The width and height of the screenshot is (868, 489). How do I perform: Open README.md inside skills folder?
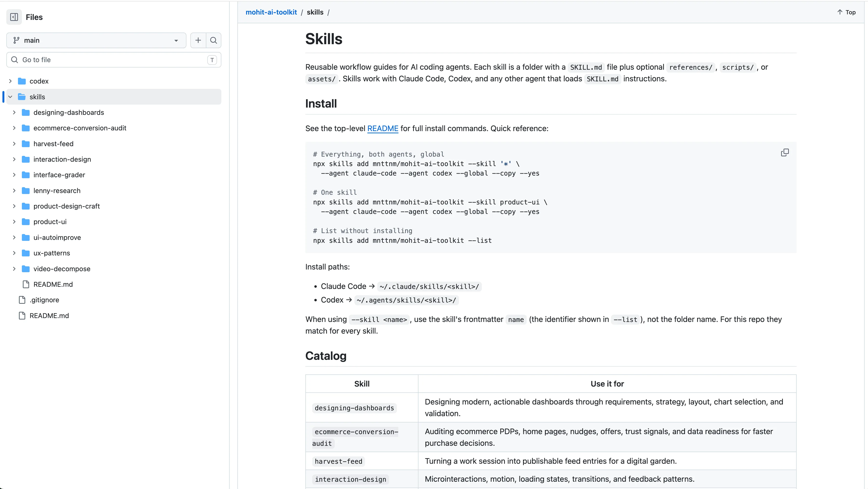click(x=53, y=284)
